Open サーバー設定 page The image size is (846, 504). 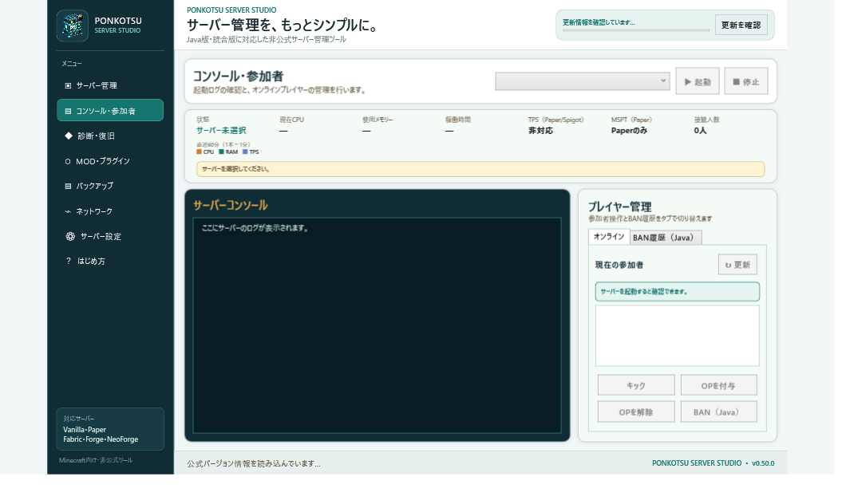pyautogui.click(x=110, y=236)
